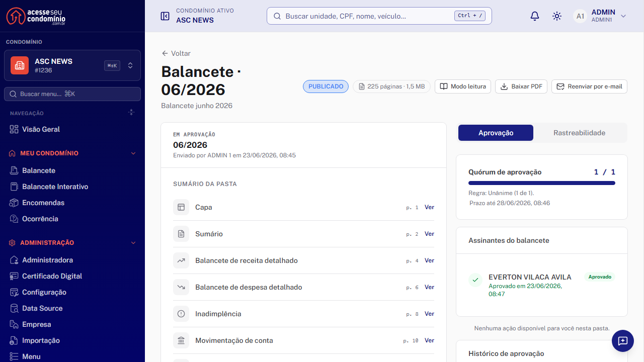This screenshot has height=362, width=644.
Task: Open the chat support floating button
Action: 623,341
